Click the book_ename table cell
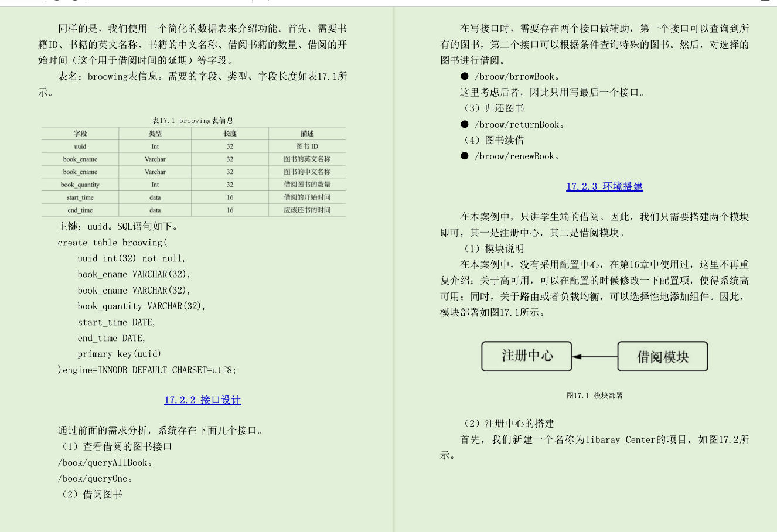The image size is (777, 532). point(80,159)
